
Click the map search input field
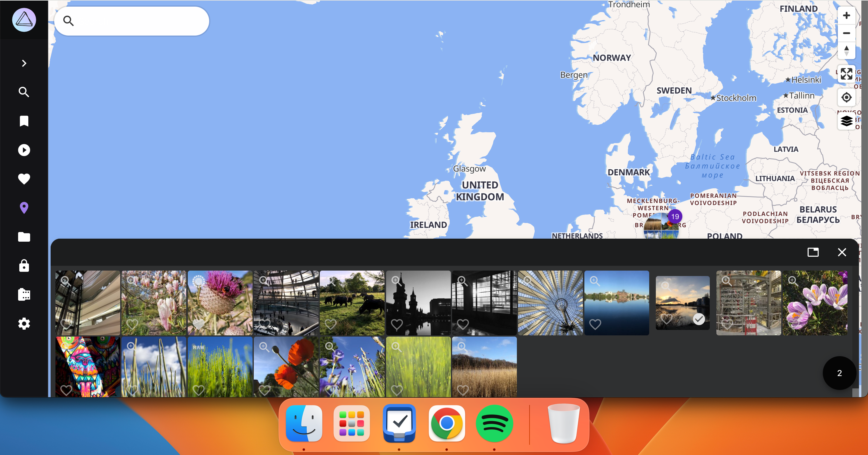coord(138,21)
